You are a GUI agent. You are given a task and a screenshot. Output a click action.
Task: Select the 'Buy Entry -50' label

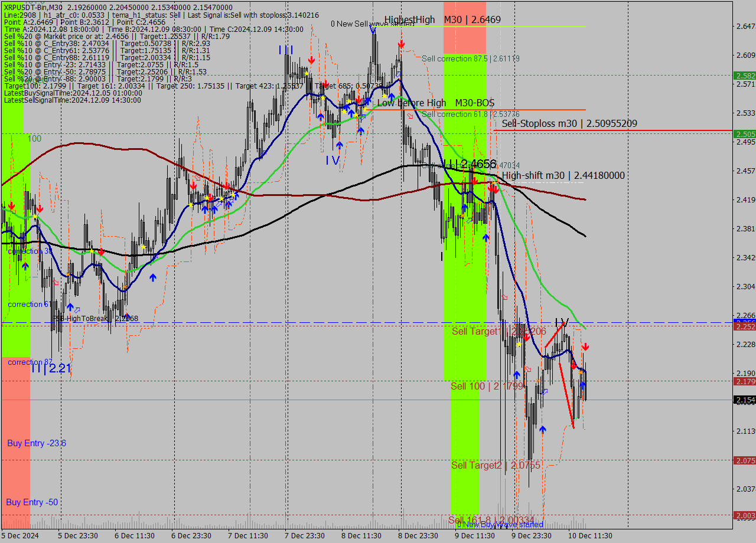coord(32,502)
